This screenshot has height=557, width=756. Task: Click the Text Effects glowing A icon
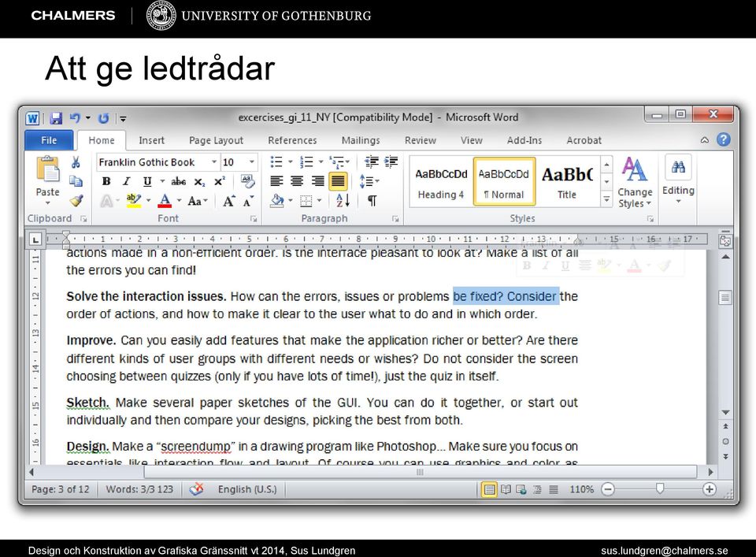coord(106,201)
